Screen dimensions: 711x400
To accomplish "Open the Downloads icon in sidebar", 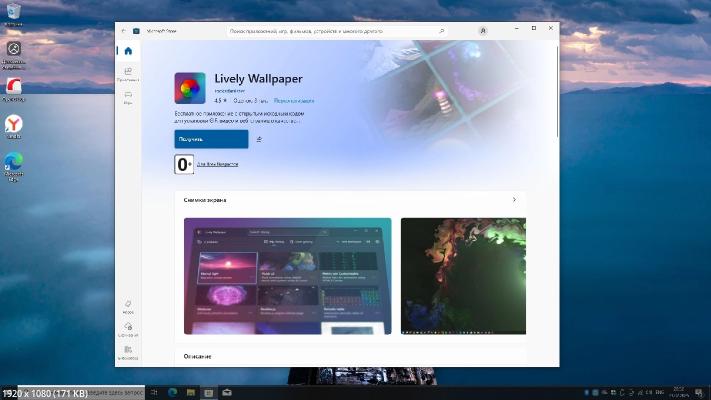I will (x=128, y=329).
